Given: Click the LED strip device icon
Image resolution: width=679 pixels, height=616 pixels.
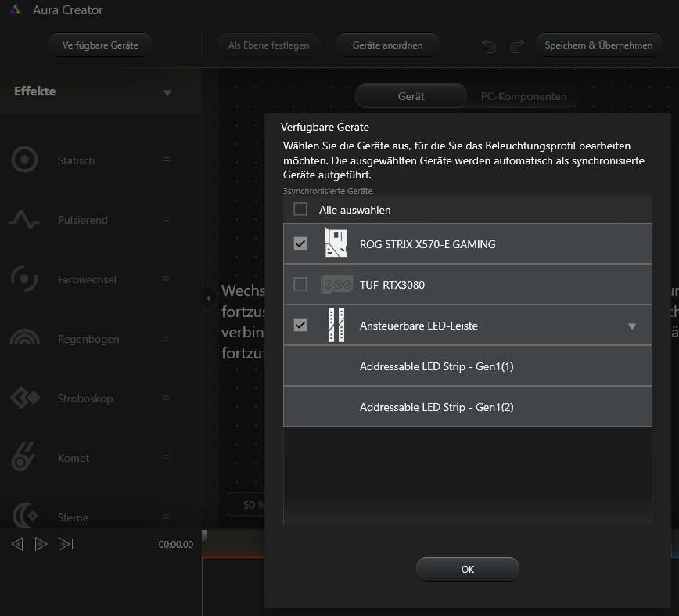Looking at the screenshot, I should click(x=336, y=325).
